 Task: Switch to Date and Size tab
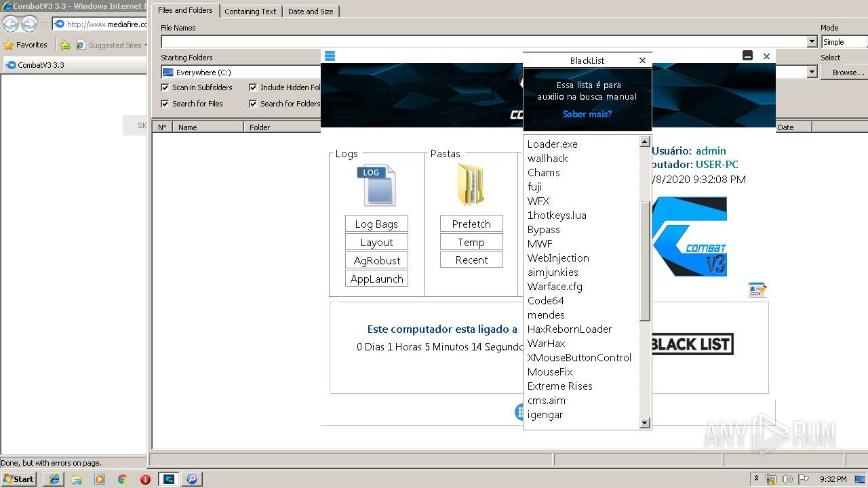click(311, 12)
